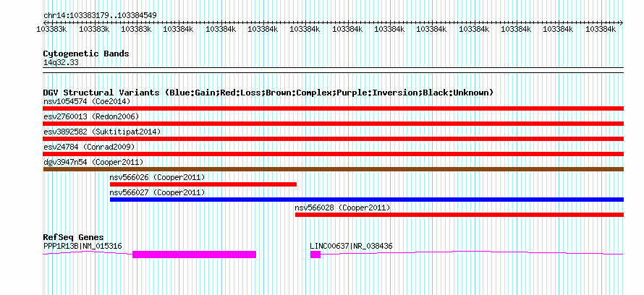644x295 pixels.
Task: Click the DGV Structural Variants track title
Action: click(268, 93)
